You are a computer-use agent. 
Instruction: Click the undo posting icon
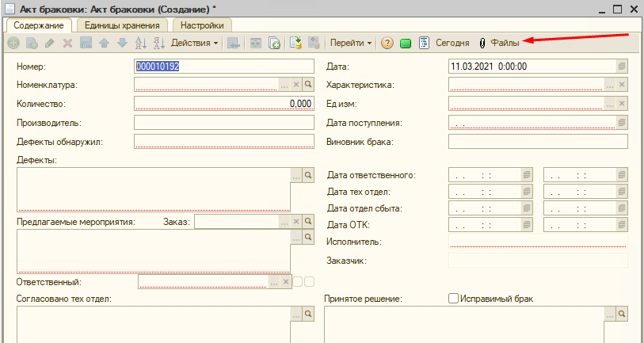(314, 43)
